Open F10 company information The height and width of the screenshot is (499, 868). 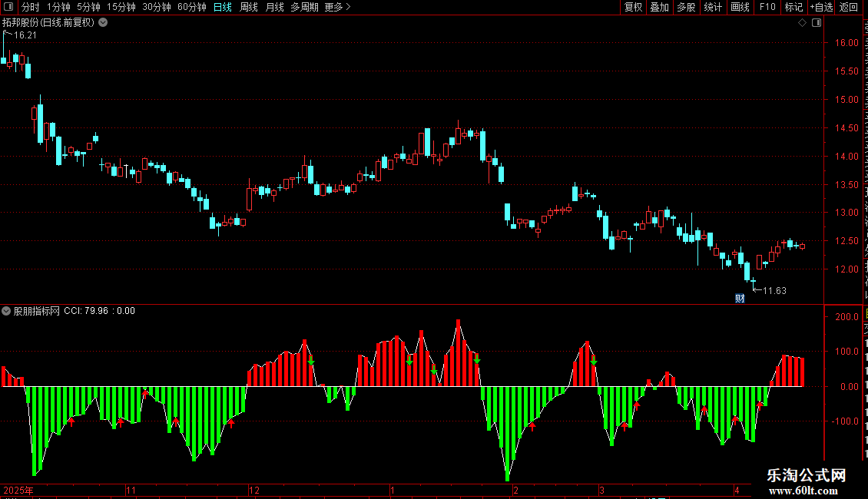pos(767,7)
